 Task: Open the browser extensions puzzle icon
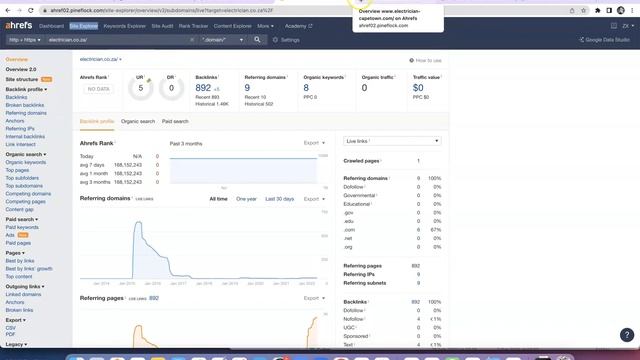coord(598,11)
